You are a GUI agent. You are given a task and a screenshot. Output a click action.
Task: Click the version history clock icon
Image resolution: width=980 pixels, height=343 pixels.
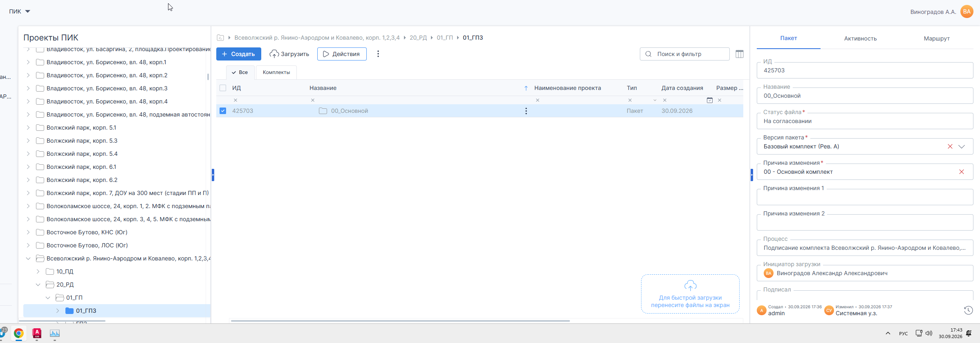(968, 310)
